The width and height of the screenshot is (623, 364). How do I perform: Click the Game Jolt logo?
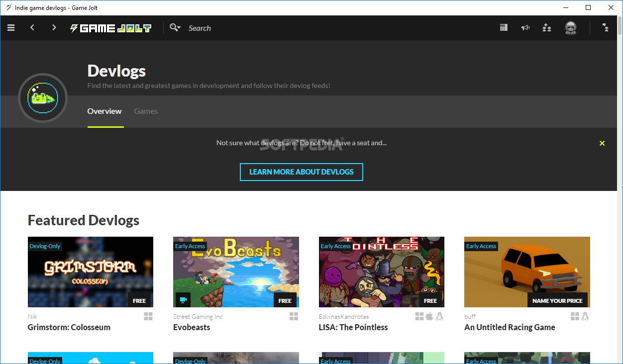(x=110, y=28)
